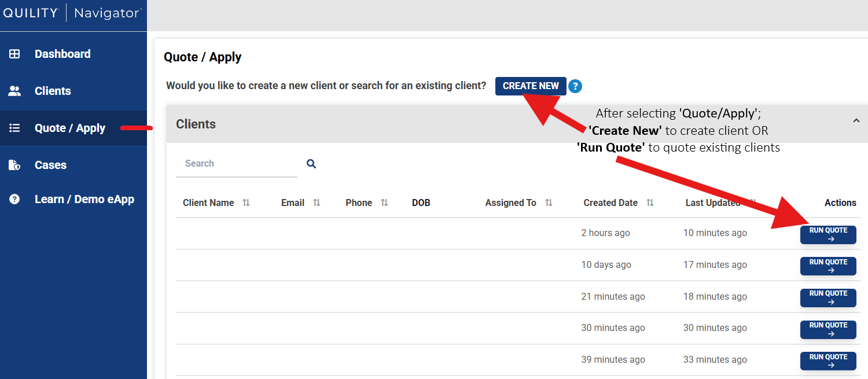
Task: Sort the Phone column
Action: (384, 203)
